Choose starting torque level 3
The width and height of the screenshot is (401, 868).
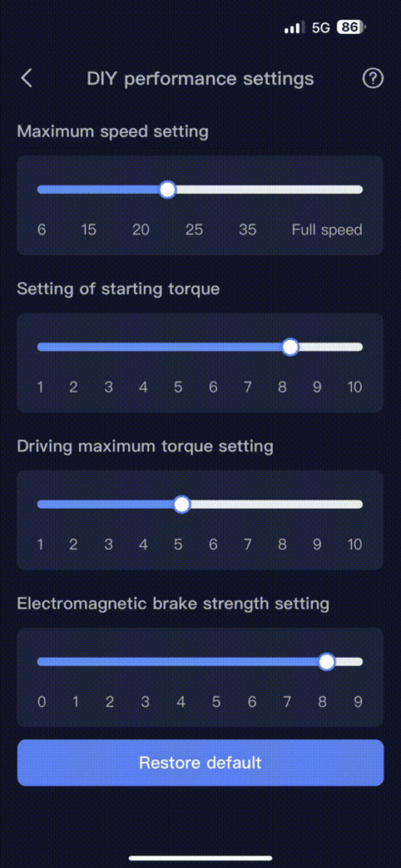pos(109,387)
